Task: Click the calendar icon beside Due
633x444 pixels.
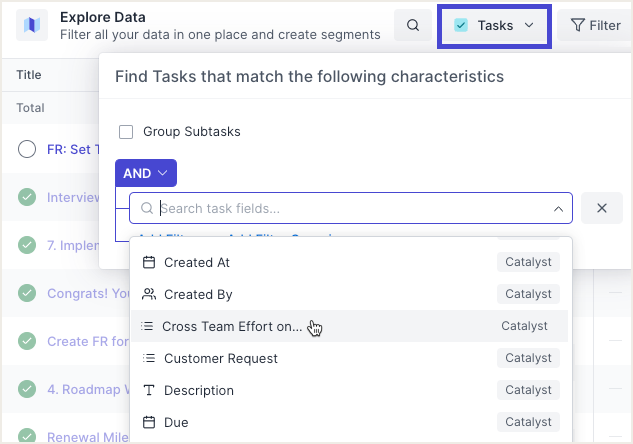Action: (149, 422)
